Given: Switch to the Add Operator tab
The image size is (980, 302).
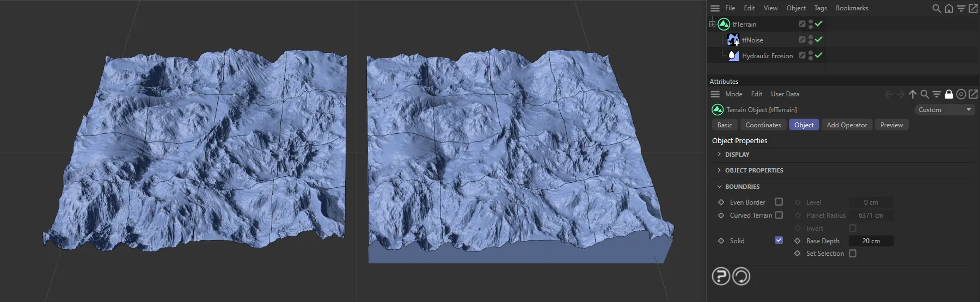Looking at the screenshot, I should [x=847, y=125].
